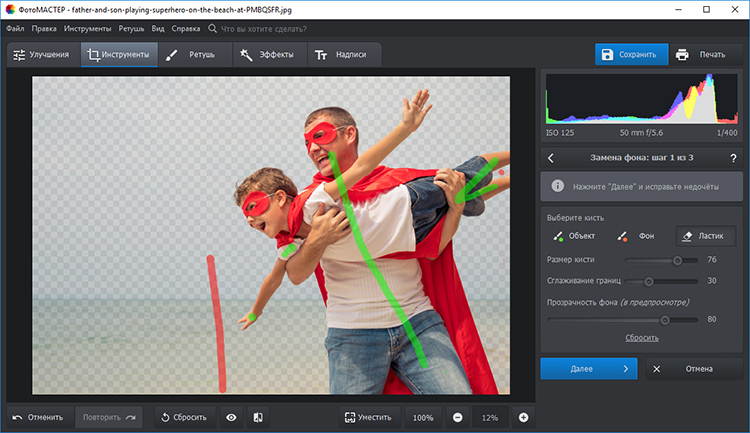Click Сохранить with floppy disk icon

click(x=628, y=54)
